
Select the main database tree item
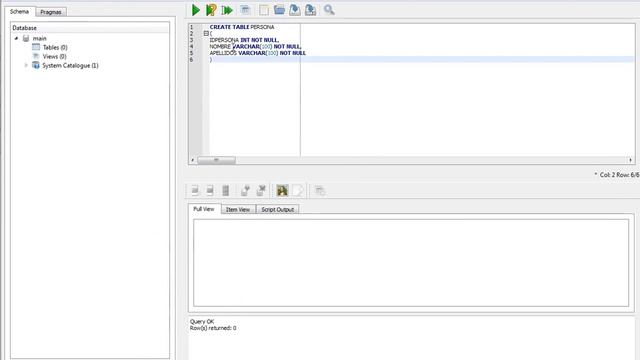tap(40, 38)
